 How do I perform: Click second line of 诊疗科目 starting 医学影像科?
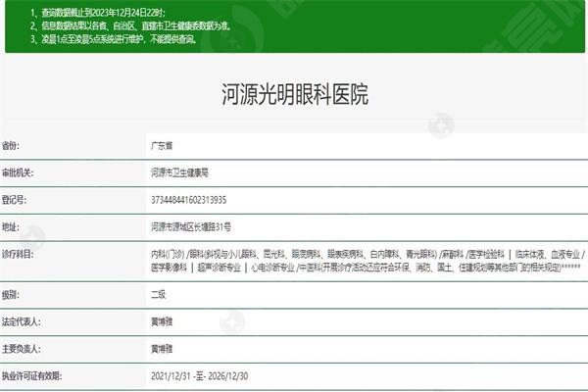[366, 268]
